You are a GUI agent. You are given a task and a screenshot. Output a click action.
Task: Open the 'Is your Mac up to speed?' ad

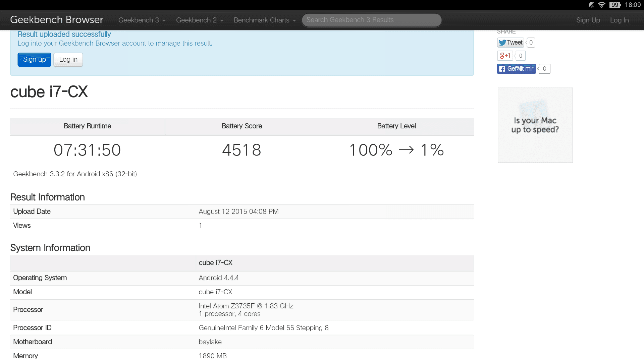(x=535, y=125)
